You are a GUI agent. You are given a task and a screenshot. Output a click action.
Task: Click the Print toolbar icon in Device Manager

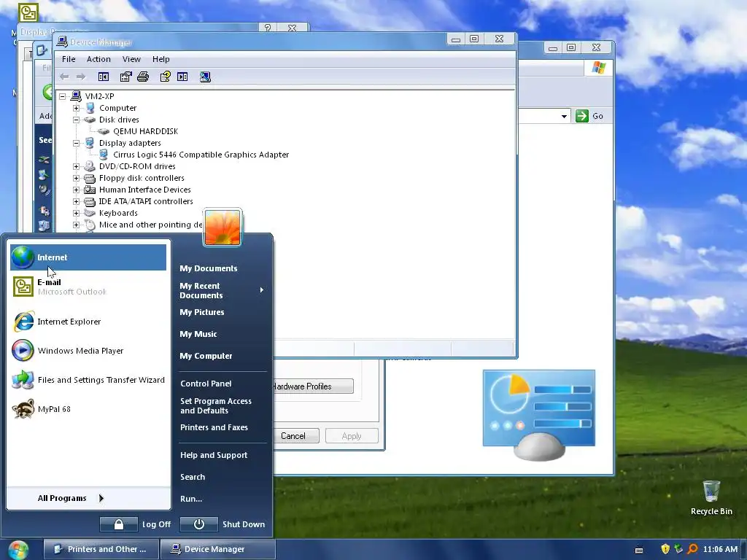coord(143,77)
